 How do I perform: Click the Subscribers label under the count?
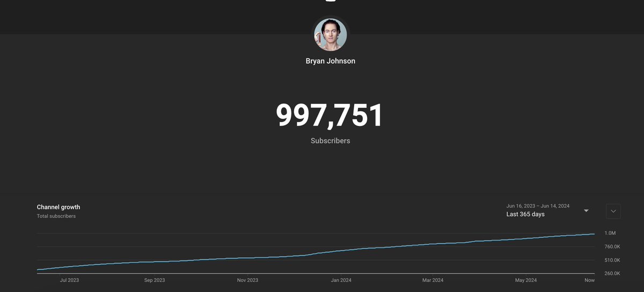(330, 141)
